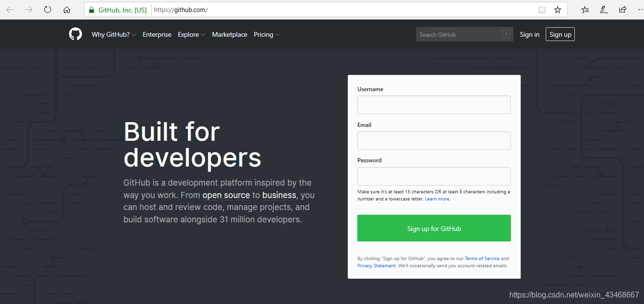Viewport: 644px width, 304px height.
Task: Focus the Search GitHub field
Action: [x=465, y=34]
